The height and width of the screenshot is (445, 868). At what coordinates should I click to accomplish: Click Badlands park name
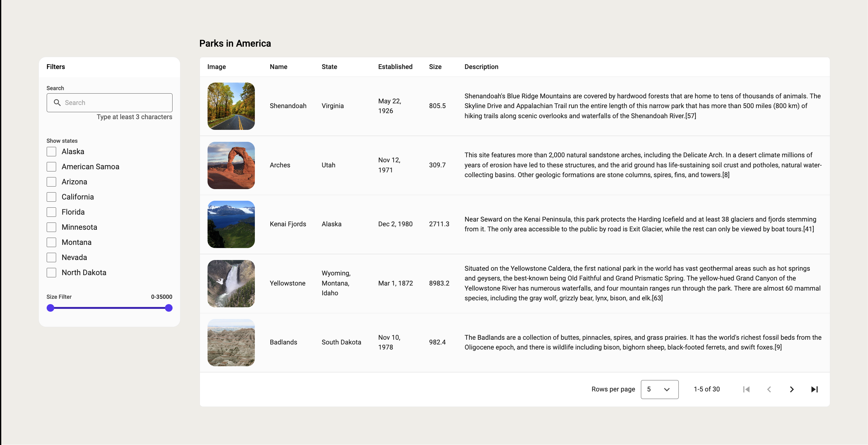(283, 342)
